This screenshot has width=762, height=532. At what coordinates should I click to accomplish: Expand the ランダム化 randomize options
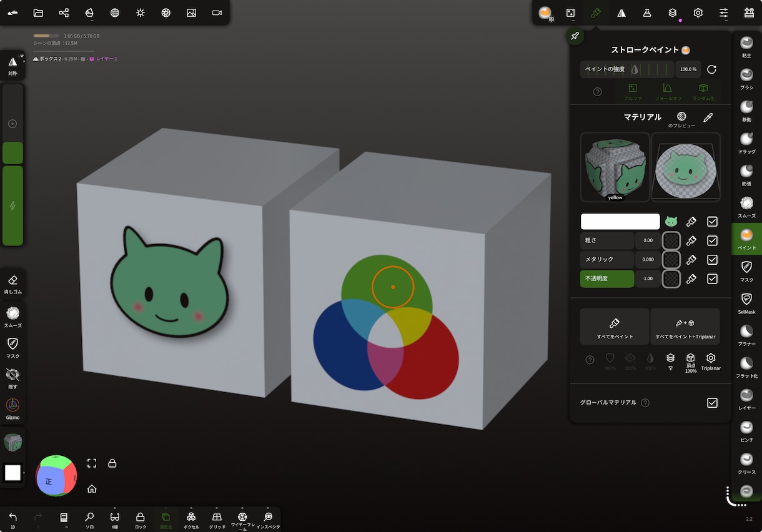click(x=703, y=92)
